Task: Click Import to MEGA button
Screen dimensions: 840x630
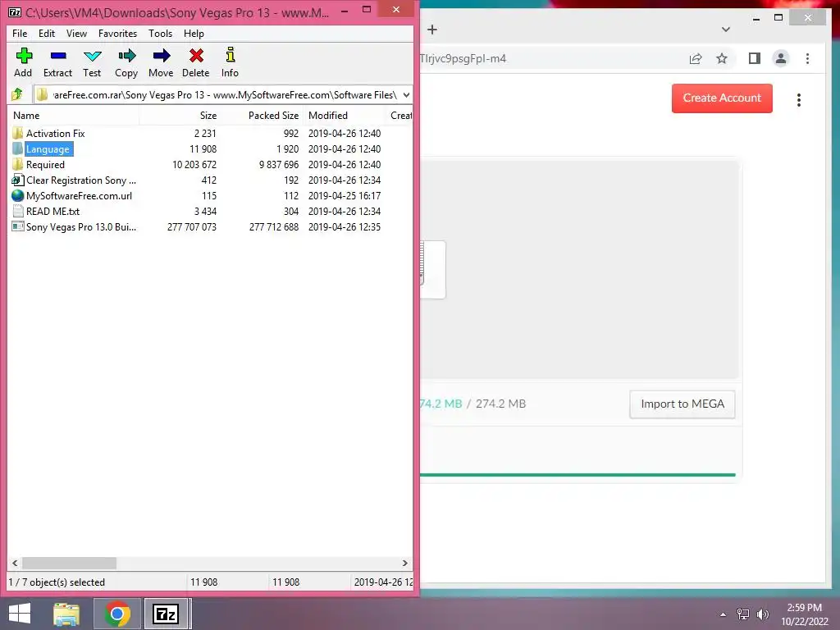Action: (x=682, y=404)
